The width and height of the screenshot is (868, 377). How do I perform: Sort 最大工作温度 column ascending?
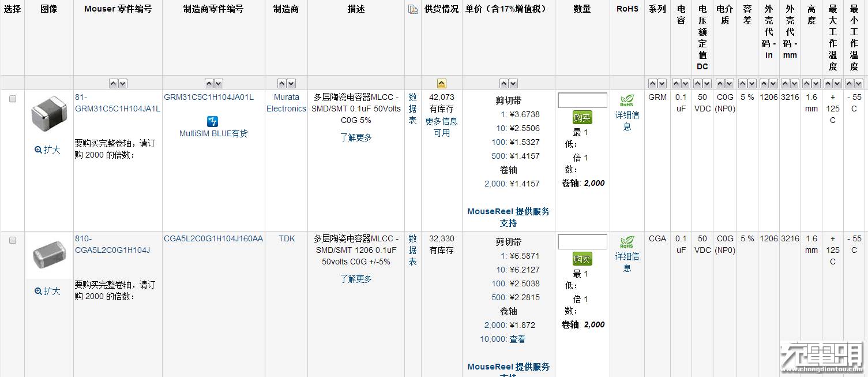coord(828,84)
